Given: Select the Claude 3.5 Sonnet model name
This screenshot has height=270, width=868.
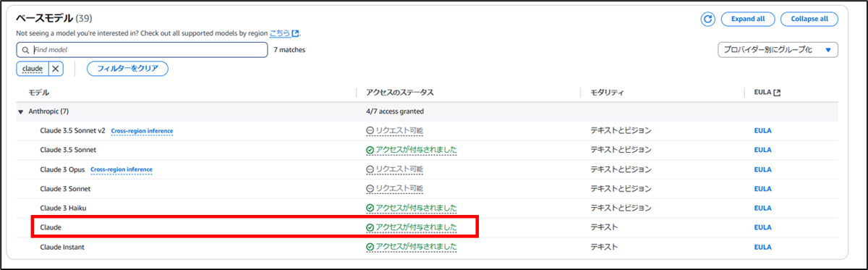Looking at the screenshot, I should point(68,150).
